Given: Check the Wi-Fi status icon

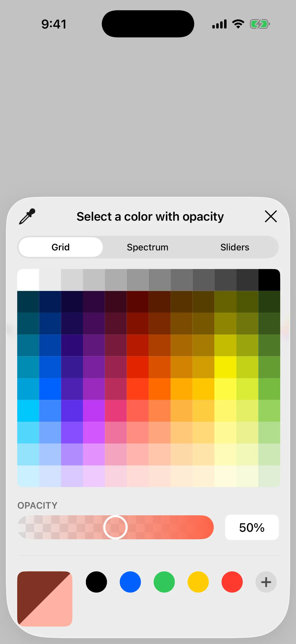Looking at the screenshot, I should (238, 24).
